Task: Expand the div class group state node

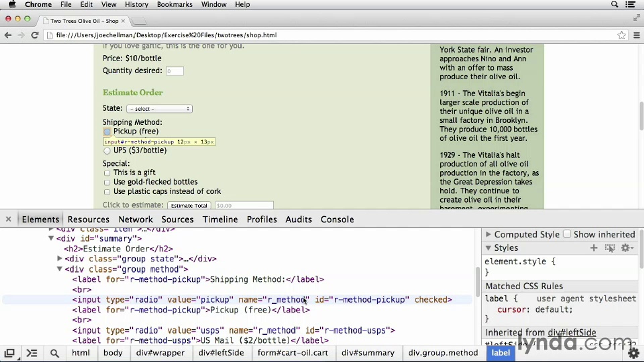Action: (x=59, y=258)
